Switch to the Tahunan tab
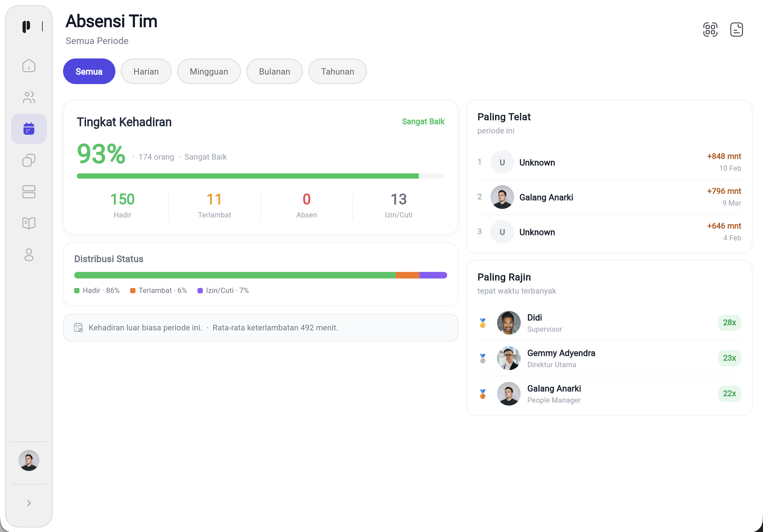Viewport: 763px width, 532px height. pyautogui.click(x=337, y=72)
